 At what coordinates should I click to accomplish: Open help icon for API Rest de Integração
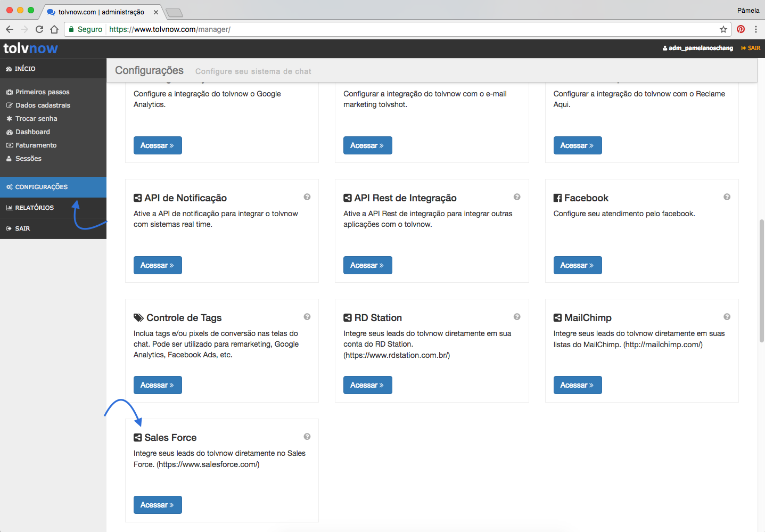[517, 197]
